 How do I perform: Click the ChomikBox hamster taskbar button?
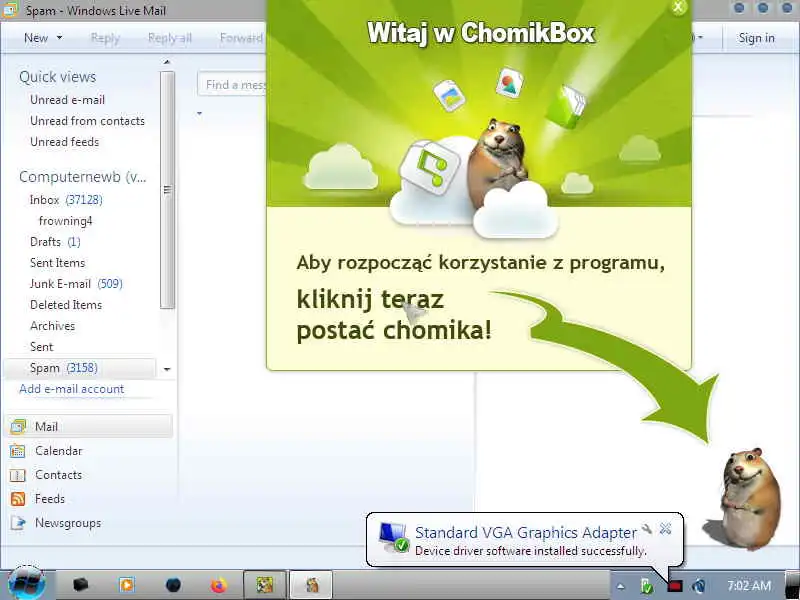tap(312, 585)
